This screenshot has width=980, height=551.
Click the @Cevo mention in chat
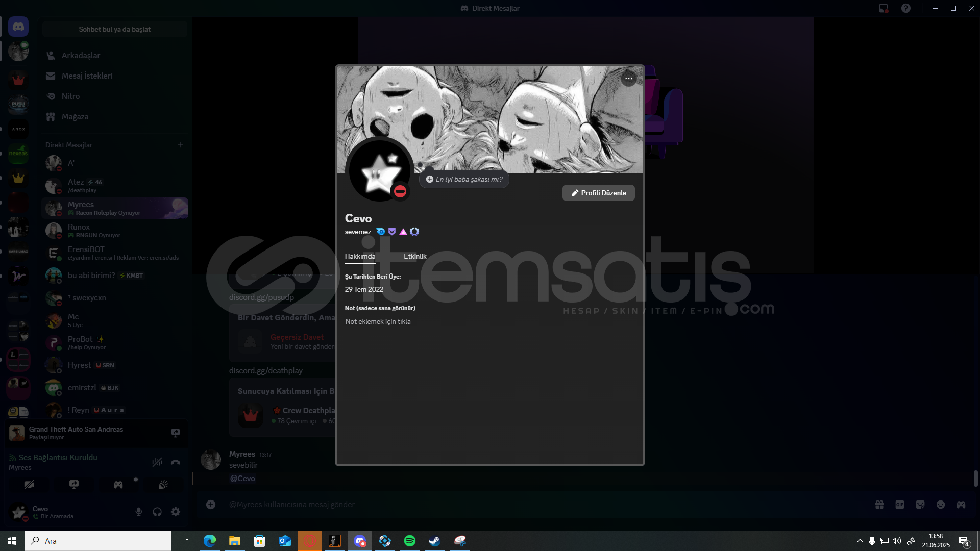[x=242, y=479]
